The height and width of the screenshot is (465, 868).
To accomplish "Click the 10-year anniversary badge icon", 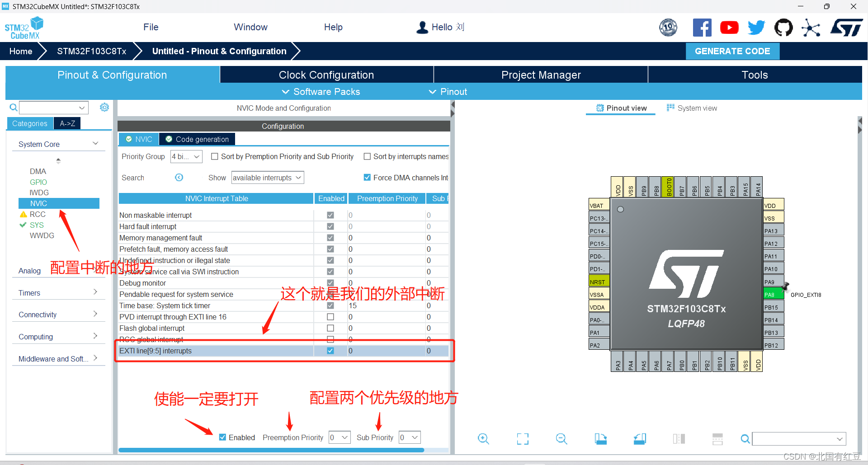I will tap(668, 28).
